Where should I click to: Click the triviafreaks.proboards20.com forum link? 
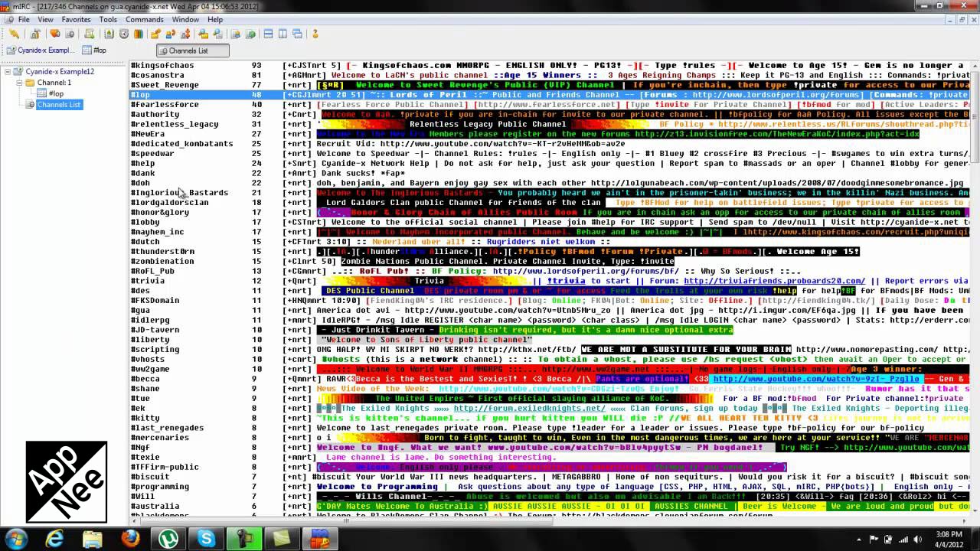click(774, 281)
